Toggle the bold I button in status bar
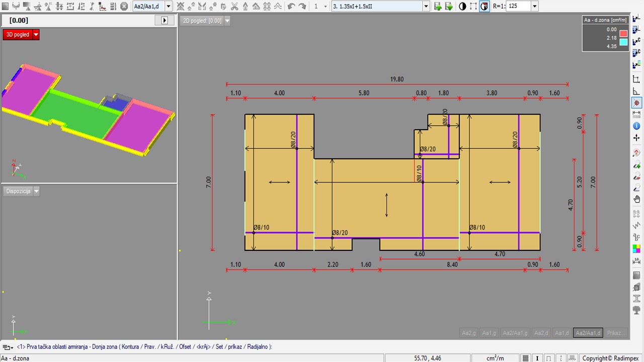 tap(538, 358)
